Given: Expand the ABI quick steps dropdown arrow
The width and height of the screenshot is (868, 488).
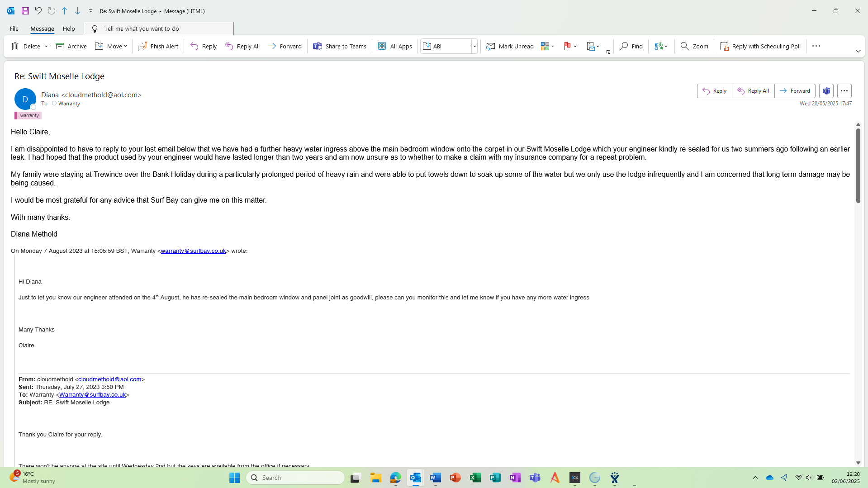Looking at the screenshot, I should (474, 46).
